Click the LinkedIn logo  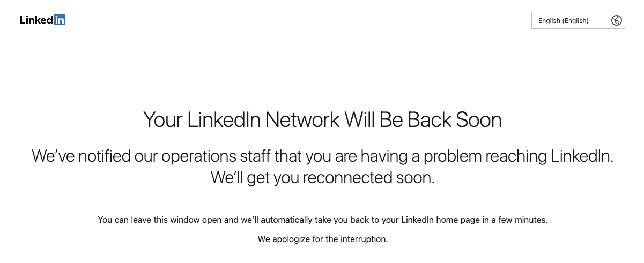(x=43, y=20)
